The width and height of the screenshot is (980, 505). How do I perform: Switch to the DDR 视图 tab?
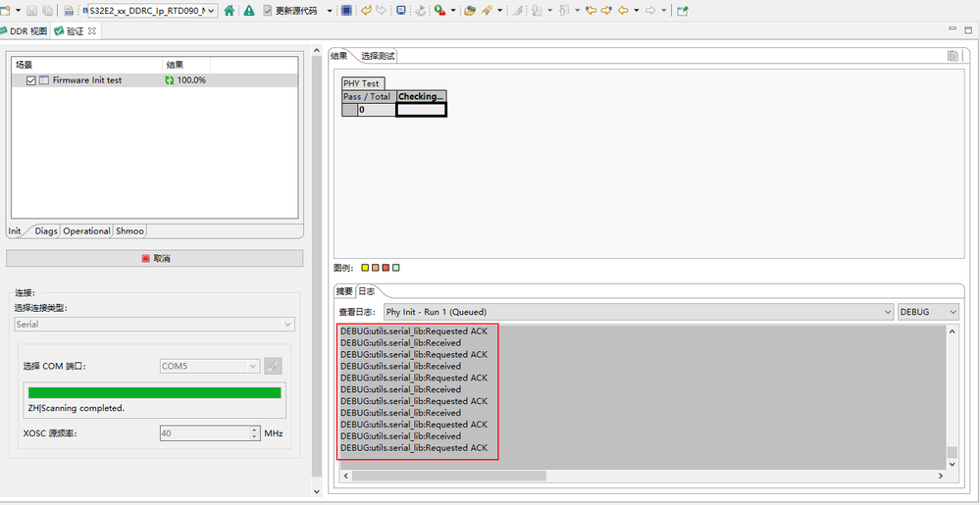click(24, 31)
